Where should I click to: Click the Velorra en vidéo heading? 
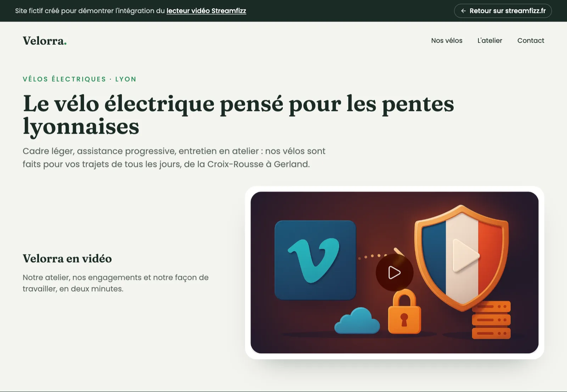coord(67,258)
